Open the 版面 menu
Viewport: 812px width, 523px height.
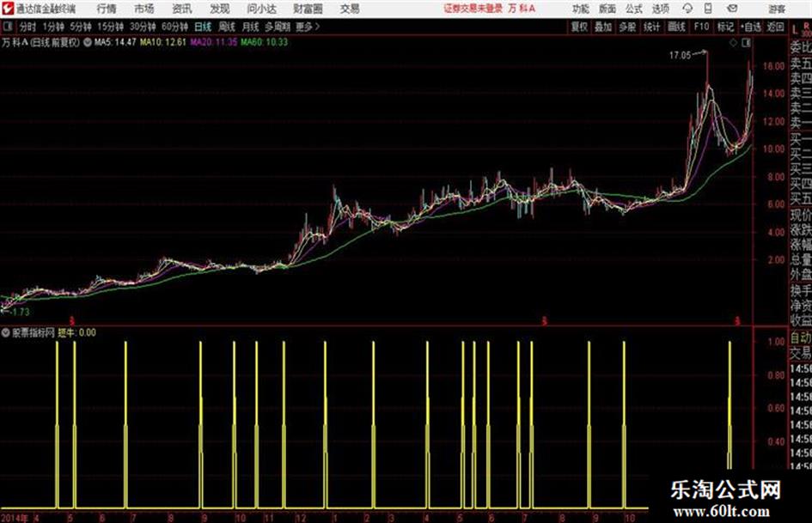tap(607, 9)
